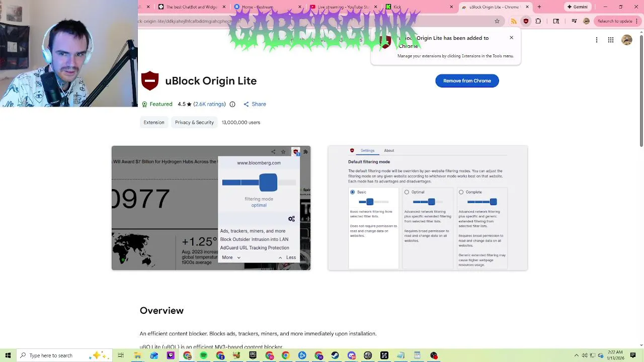Click the uBlock Origin Lite title text
This screenshot has height=362, width=644.
pos(211,81)
